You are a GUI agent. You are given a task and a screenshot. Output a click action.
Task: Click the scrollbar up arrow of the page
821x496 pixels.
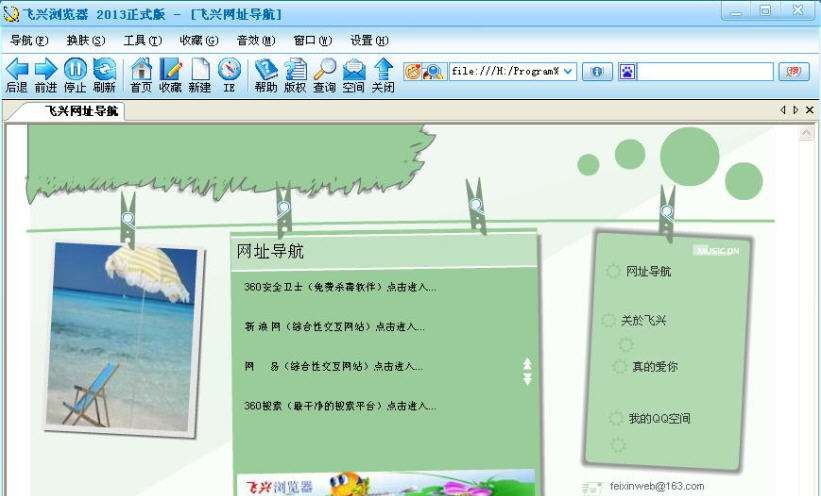(x=806, y=134)
